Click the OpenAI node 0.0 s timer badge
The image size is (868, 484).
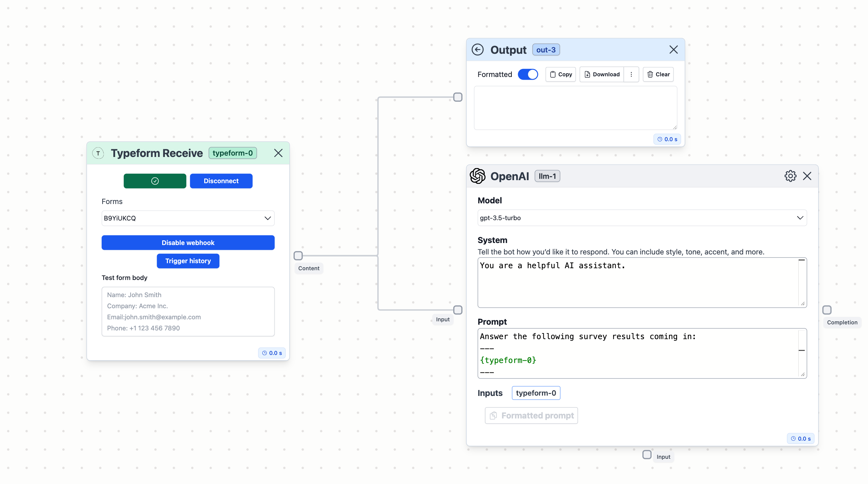click(x=801, y=439)
